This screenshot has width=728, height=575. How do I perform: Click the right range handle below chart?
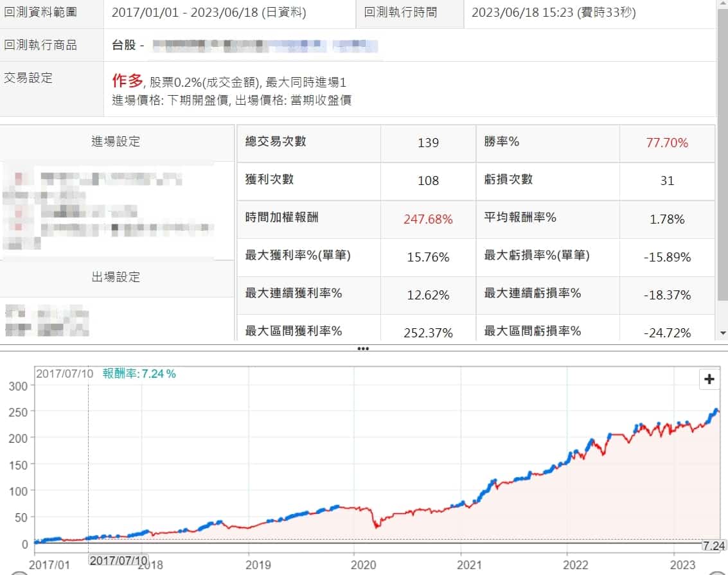click(716, 572)
